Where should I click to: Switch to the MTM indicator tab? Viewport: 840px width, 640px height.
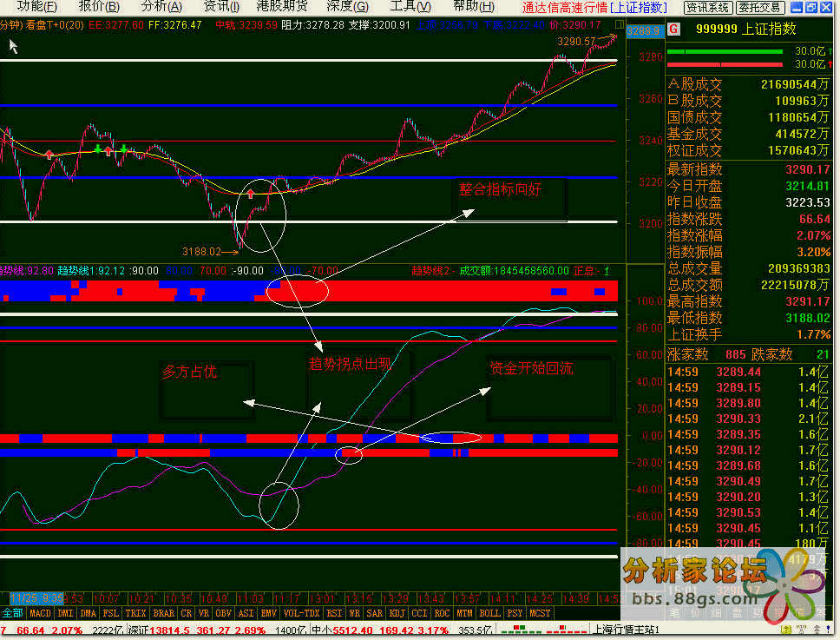(x=465, y=613)
